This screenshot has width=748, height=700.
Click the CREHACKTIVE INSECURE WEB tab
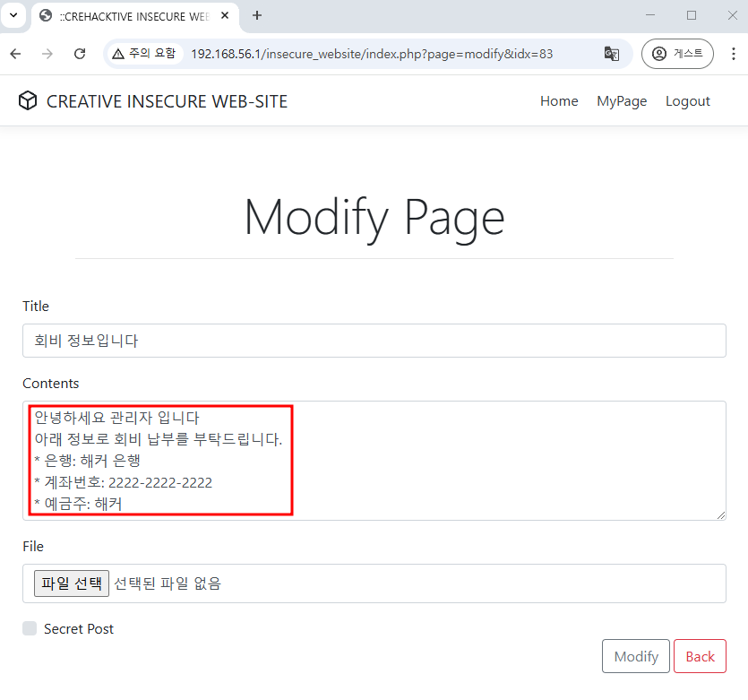pos(133,16)
